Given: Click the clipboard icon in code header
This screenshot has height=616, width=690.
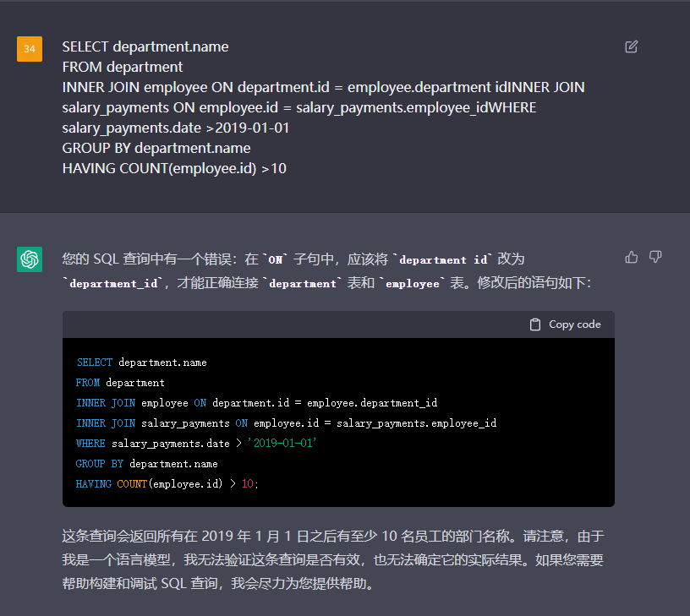Looking at the screenshot, I should 535,324.
